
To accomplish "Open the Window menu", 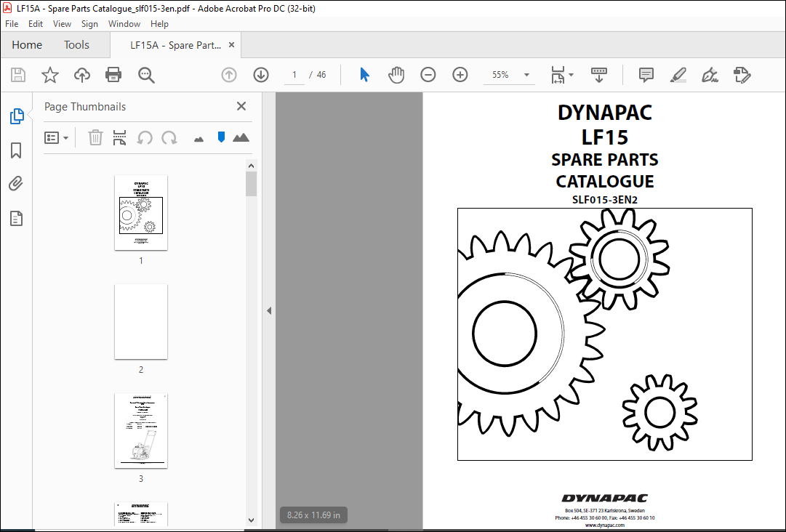I will [124, 24].
